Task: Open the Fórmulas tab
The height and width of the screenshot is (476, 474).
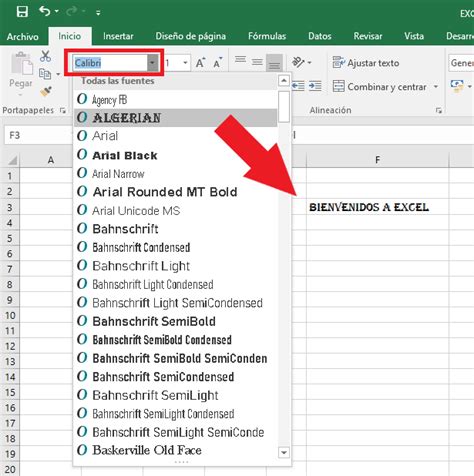Action: (x=267, y=36)
